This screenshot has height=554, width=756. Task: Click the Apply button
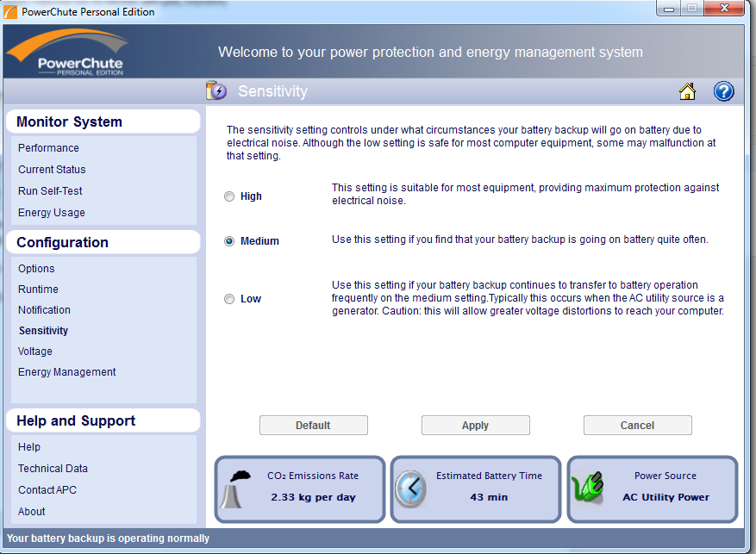click(475, 426)
